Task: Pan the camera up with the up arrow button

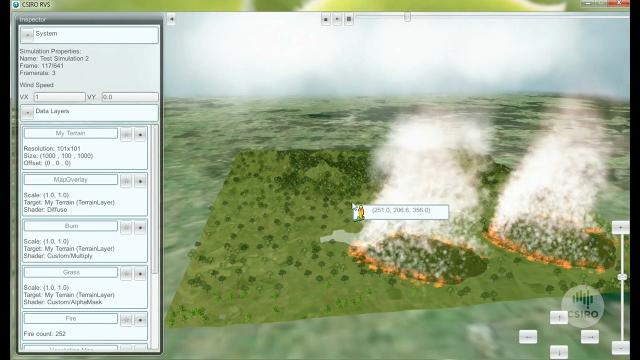Action: point(559,317)
